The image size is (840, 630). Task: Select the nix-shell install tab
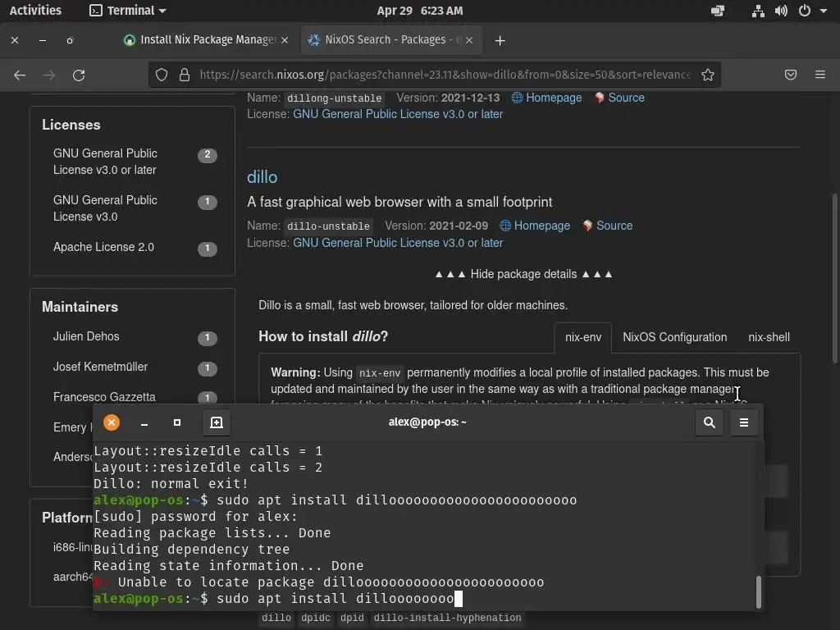[x=769, y=337]
